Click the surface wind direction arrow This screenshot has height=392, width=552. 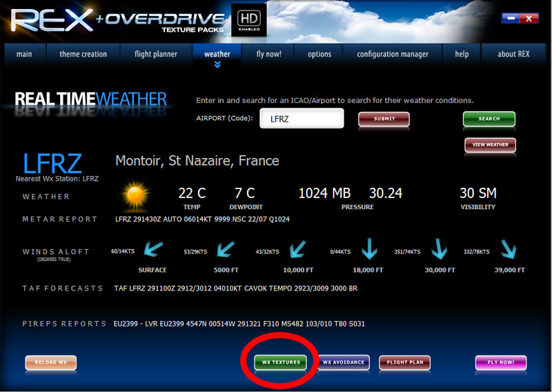[153, 248]
